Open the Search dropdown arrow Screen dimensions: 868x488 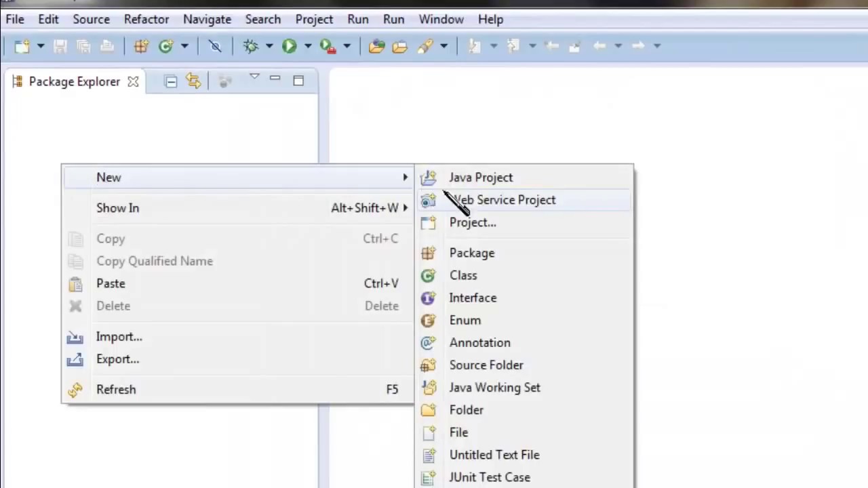443,46
